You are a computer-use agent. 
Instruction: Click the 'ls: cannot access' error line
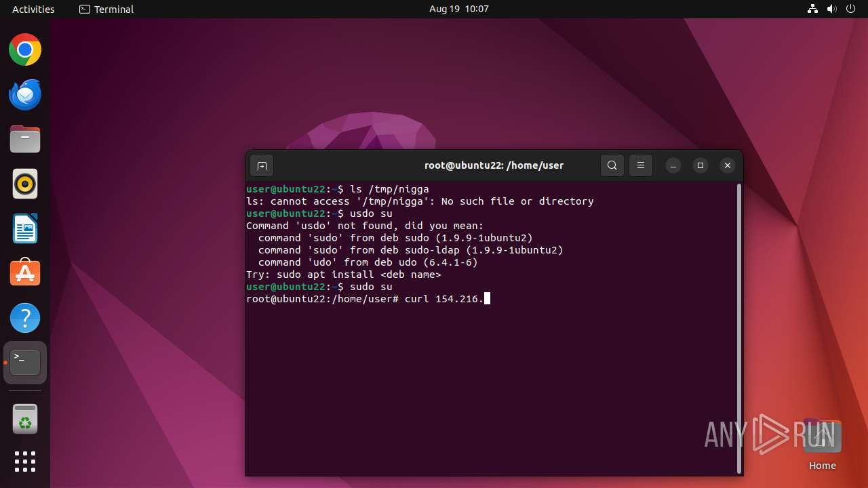pyautogui.click(x=420, y=201)
